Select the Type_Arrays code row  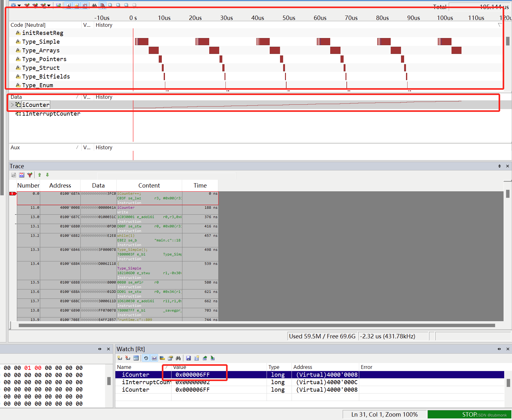point(41,50)
